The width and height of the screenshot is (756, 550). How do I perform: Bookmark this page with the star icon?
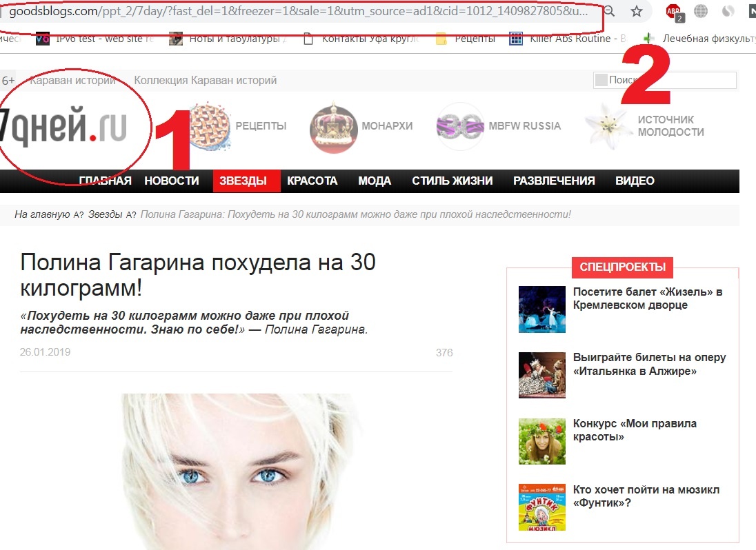pyautogui.click(x=637, y=11)
